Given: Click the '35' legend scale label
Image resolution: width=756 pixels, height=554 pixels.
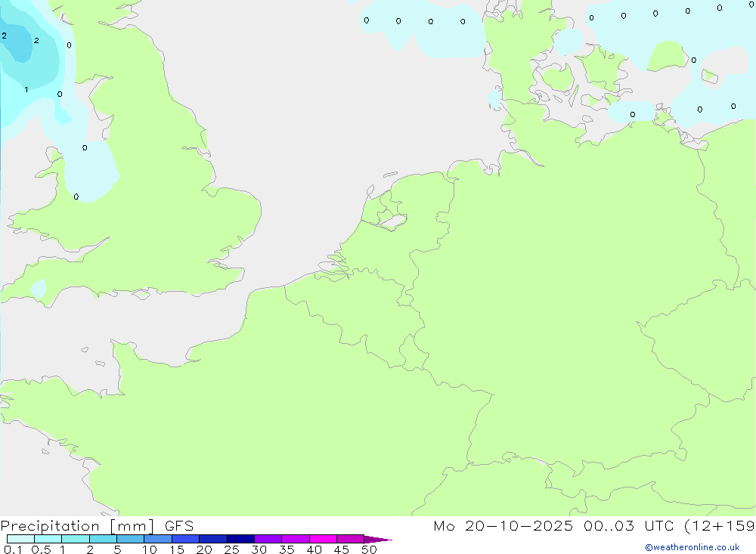Looking at the screenshot, I should [287, 549].
